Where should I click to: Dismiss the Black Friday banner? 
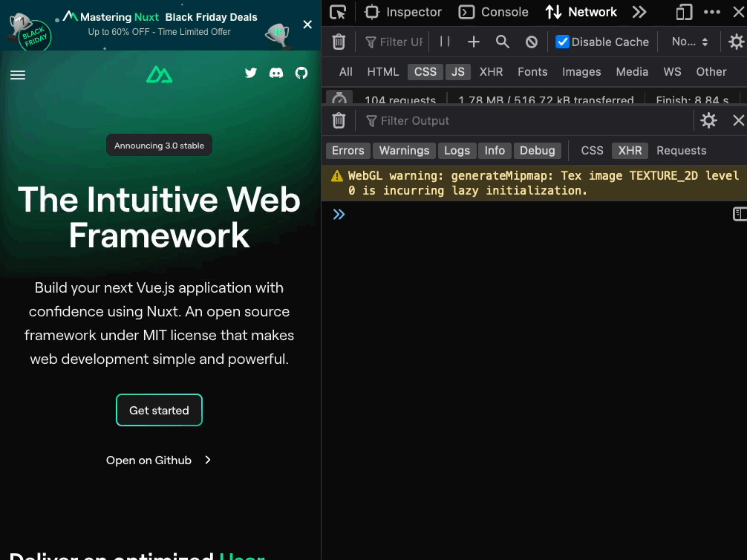point(307,25)
